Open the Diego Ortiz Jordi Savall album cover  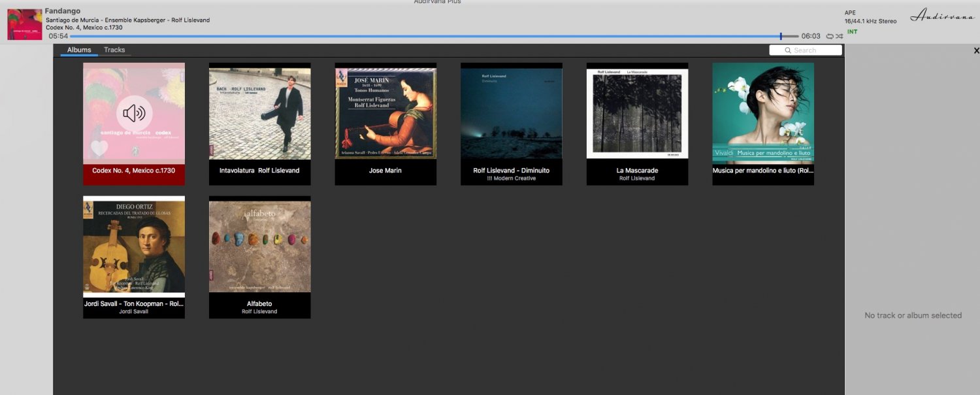tap(134, 247)
